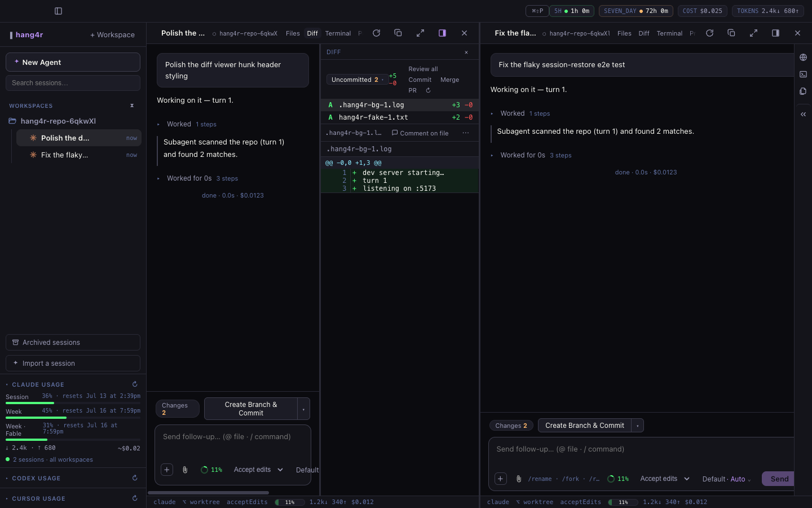Screen dimensions: 812x508
Task: Expand Worked 1 steps in right pane
Action: (520, 113)
